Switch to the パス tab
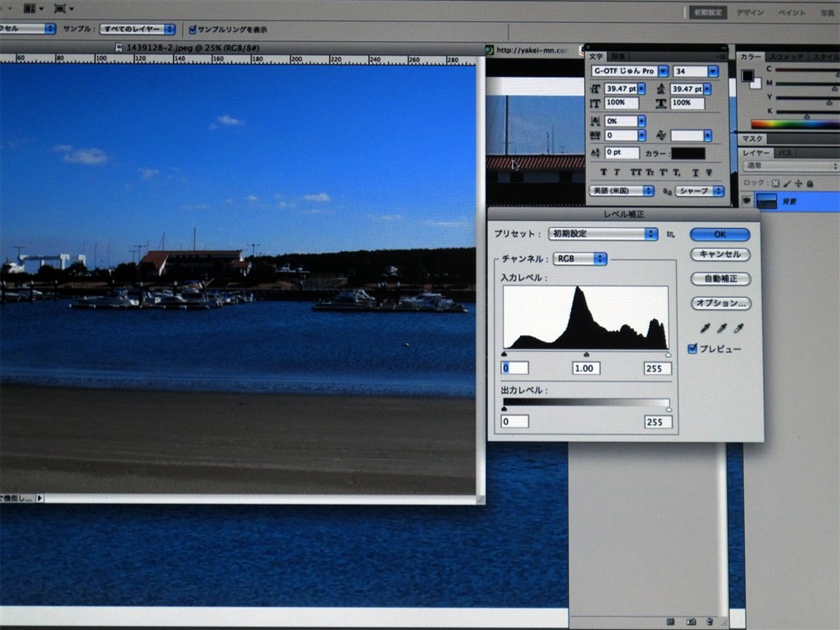The image size is (840, 630). (x=785, y=153)
